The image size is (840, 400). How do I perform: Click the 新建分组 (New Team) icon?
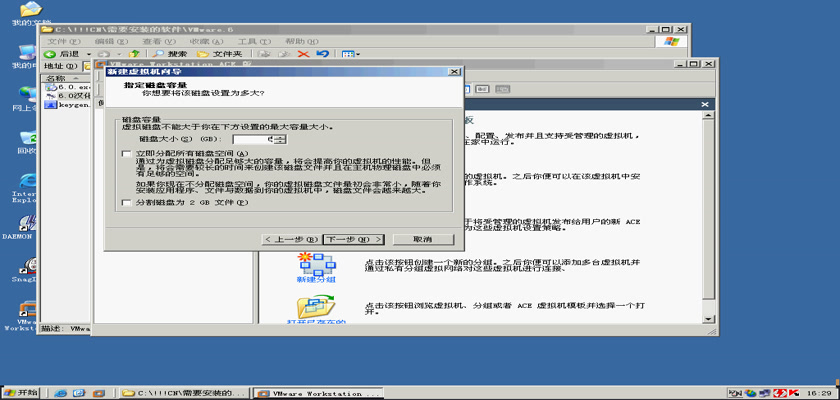pos(318,265)
